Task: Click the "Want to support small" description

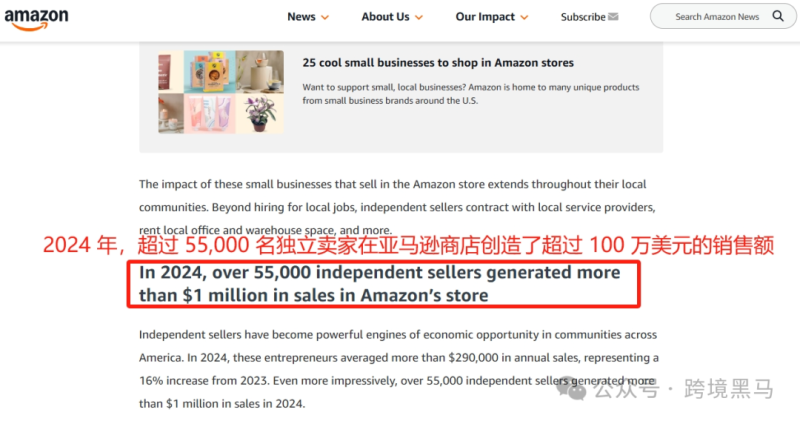Action: coord(470,94)
